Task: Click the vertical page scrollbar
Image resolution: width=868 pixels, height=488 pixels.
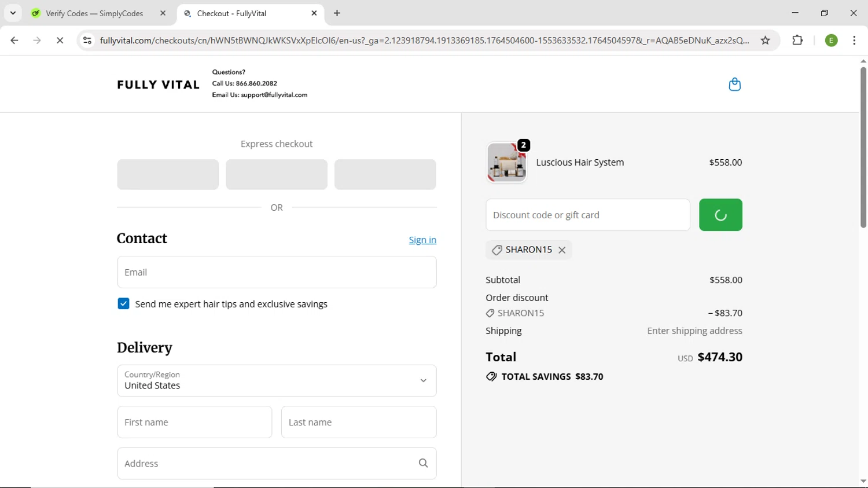Action: pyautogui.click(x=863, y=148)
